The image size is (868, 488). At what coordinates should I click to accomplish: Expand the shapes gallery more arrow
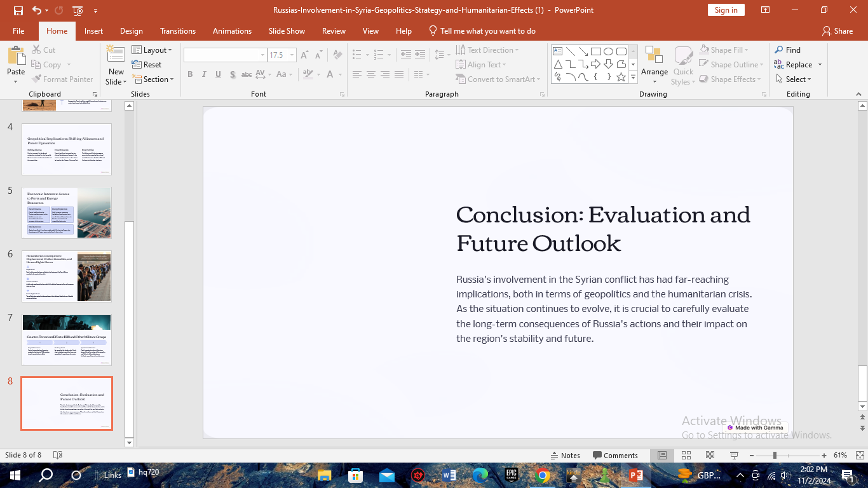pos(633,78)
